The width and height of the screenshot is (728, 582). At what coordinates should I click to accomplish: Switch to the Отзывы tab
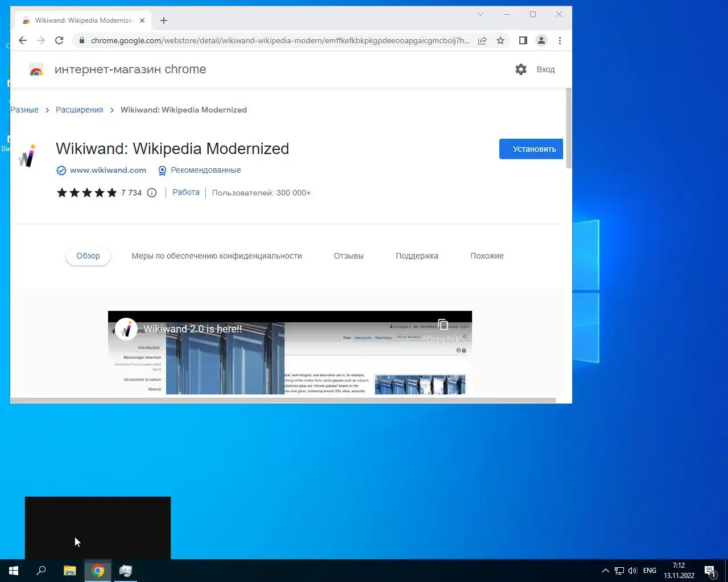349,256
